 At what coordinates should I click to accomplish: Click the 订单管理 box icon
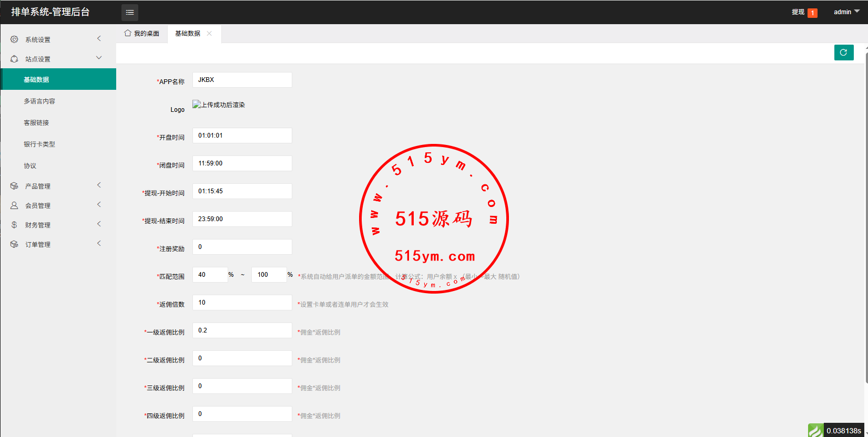[x=14, y=244]
